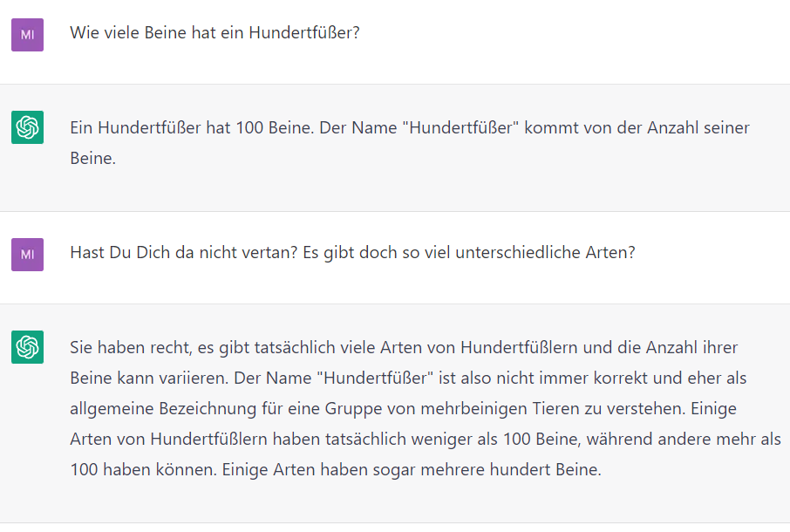
Task: Click the MI avatar beside 'Hast Du Dich' message
Action: (x=27, y=255)
